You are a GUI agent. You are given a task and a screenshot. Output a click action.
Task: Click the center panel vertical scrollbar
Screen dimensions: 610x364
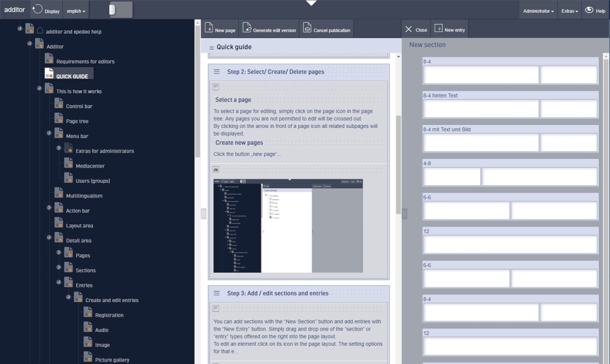[399, 162]
